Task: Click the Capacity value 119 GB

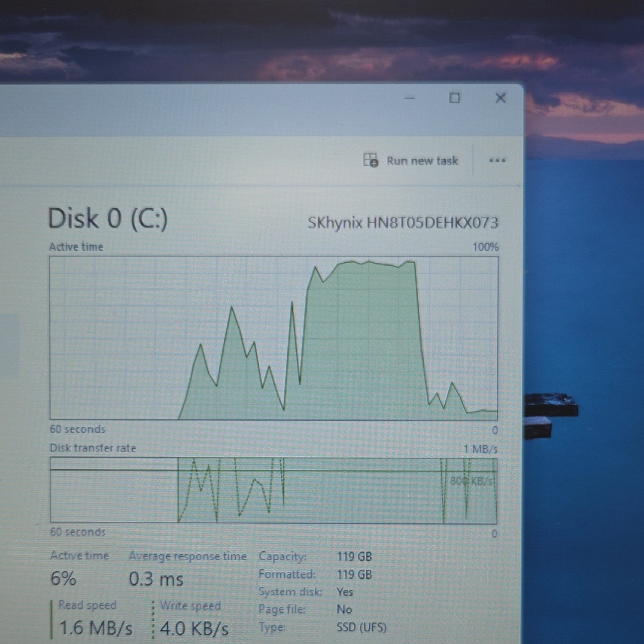Action: coord(354,556)
